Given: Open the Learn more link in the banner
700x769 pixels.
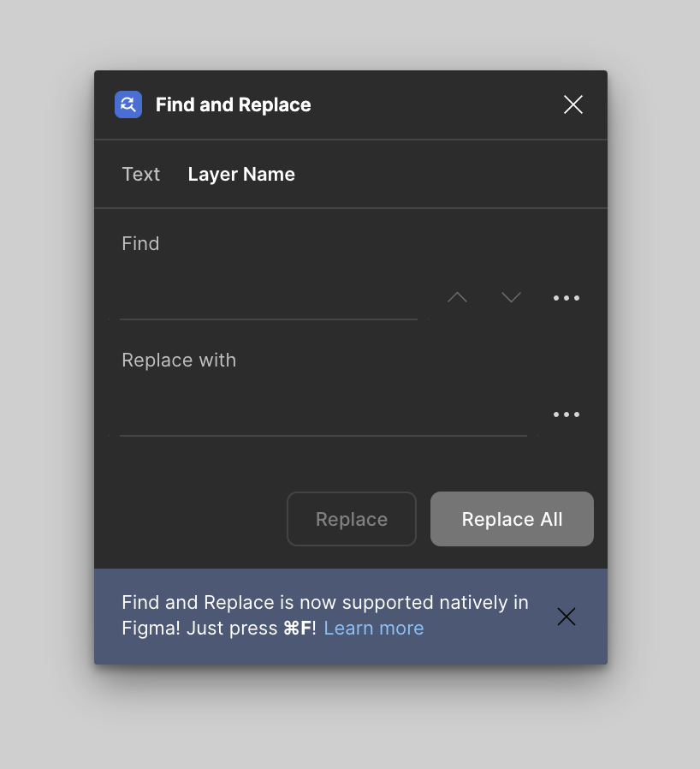Looking at the screenshot, I should pos(373,629).
